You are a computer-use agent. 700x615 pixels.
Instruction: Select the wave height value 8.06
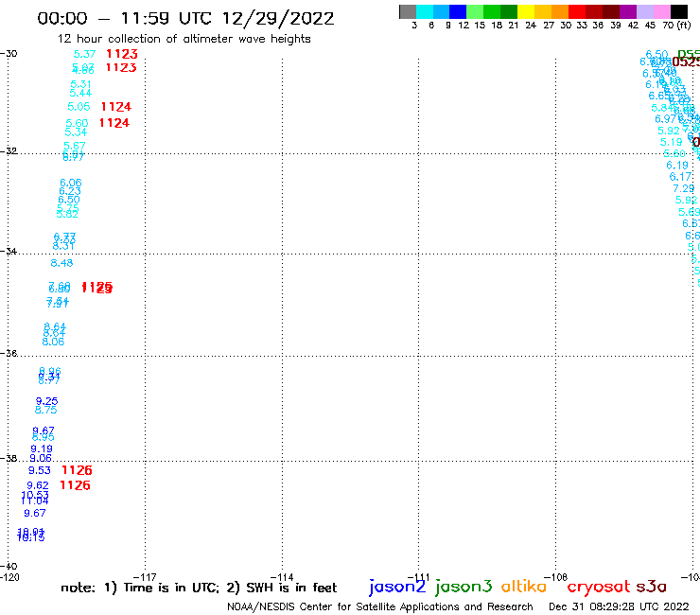[53, 342]
